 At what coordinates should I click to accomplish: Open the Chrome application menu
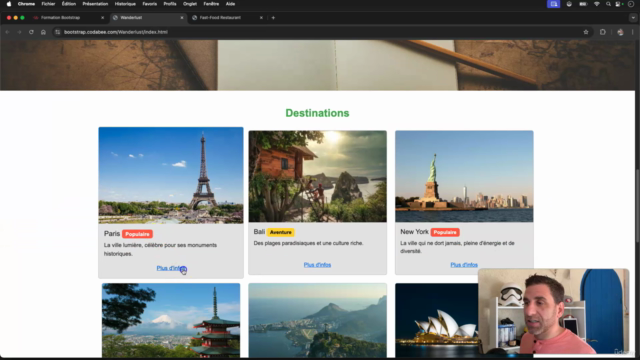click(26, 4)
